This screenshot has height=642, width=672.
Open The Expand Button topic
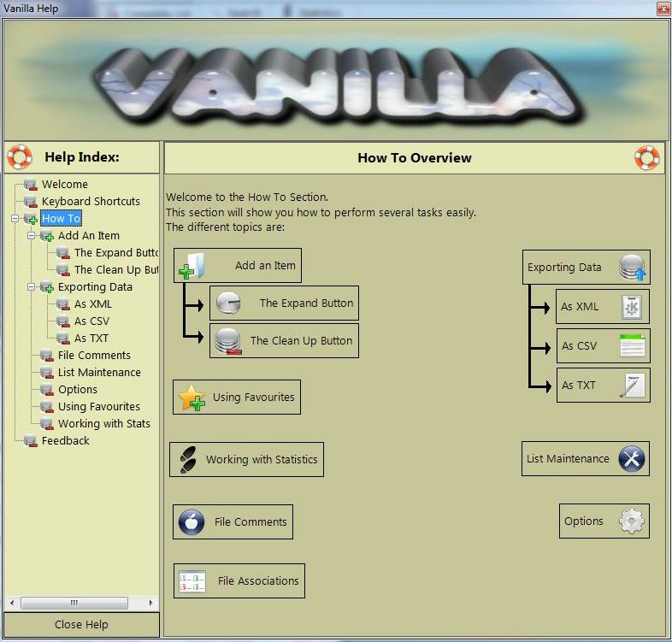point(284,303)
